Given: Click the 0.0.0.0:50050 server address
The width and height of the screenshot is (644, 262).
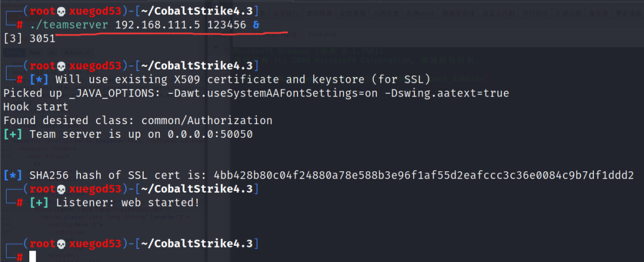Looking at the screenshot, I should (210, 134).
